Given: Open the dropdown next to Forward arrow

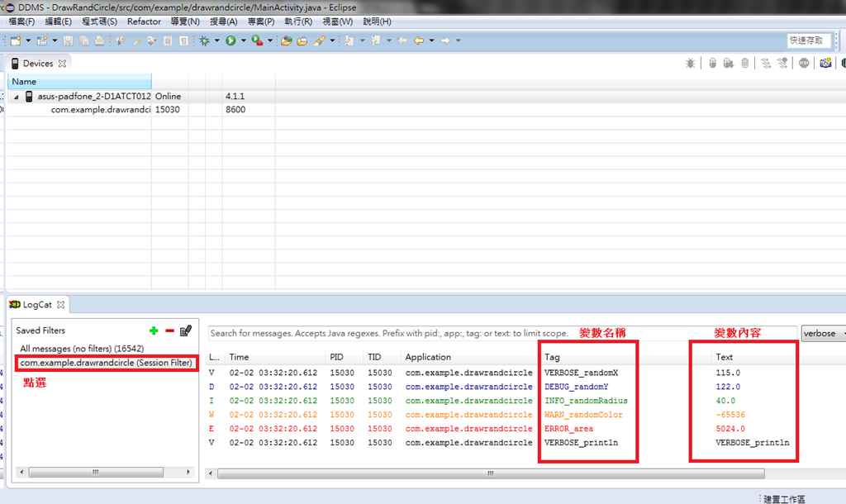Looking at the screenshot, I should [458, 40].
